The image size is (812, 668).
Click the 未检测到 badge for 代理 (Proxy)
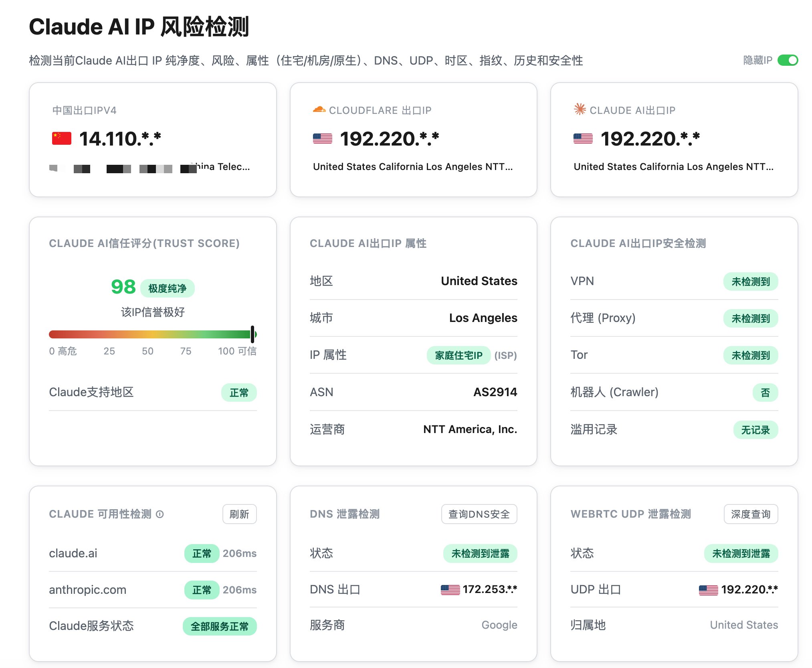tap(750, 318)
